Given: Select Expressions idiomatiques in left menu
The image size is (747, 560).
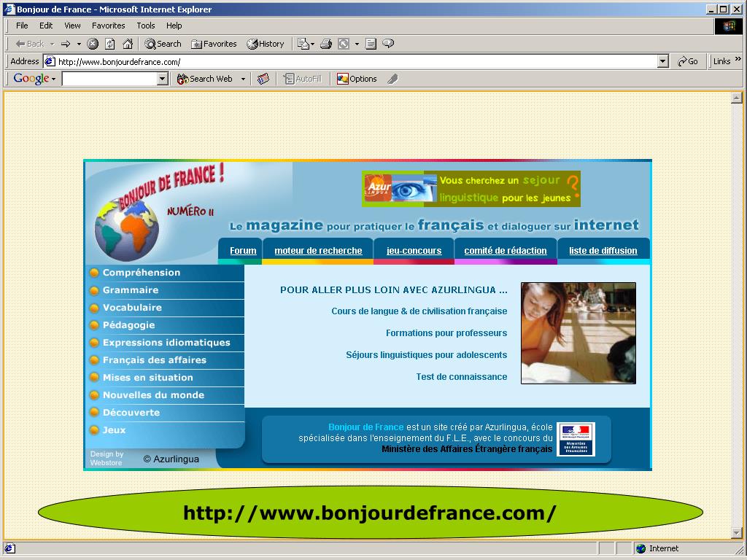Looking at the screenshot, I should pos(165,343).
